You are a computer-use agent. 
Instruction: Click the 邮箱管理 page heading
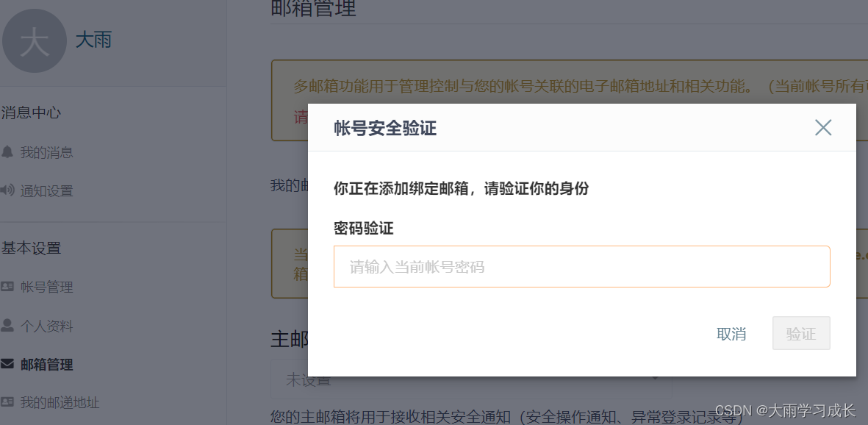[313, 8]
